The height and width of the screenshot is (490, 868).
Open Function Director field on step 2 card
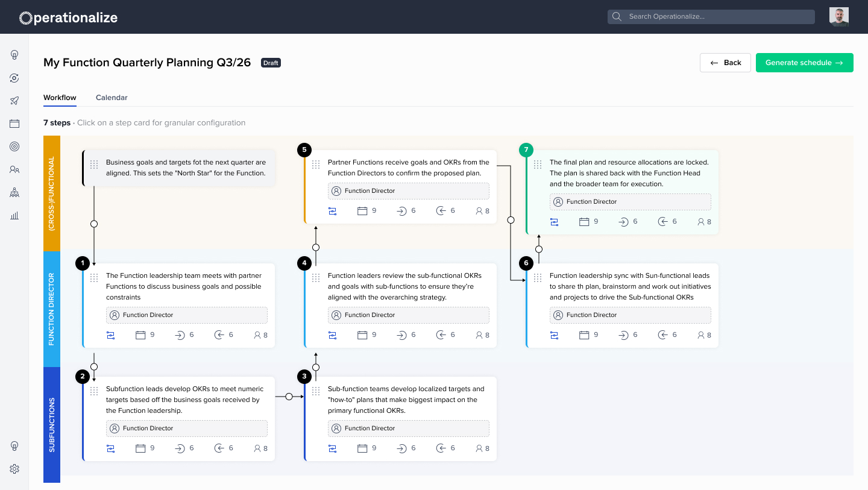click(x=187, y=429)
